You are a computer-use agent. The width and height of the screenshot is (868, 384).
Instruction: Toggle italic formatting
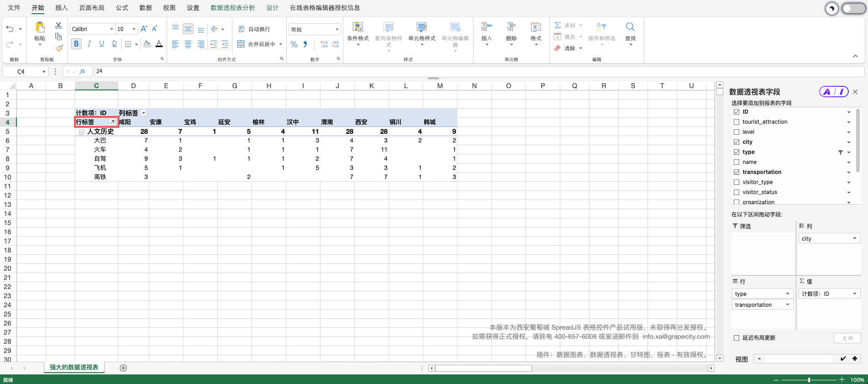coord(89,44)
